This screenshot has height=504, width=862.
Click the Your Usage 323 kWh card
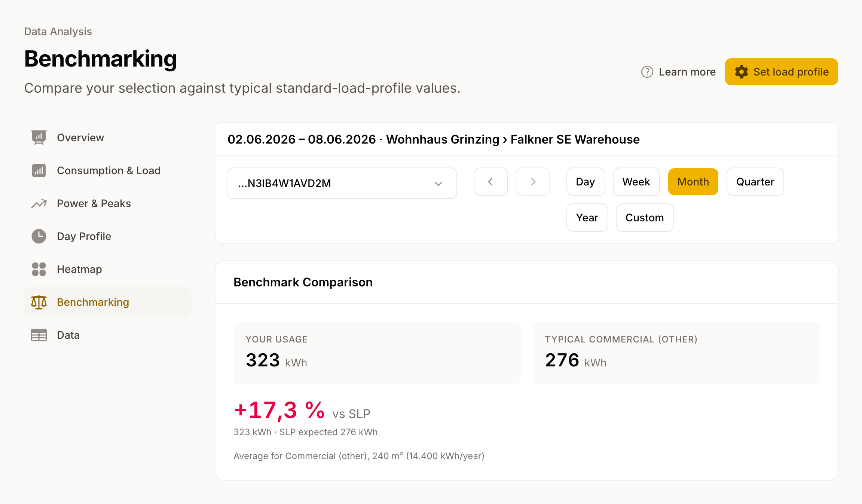pyautogui.click(x=377, y=353)
